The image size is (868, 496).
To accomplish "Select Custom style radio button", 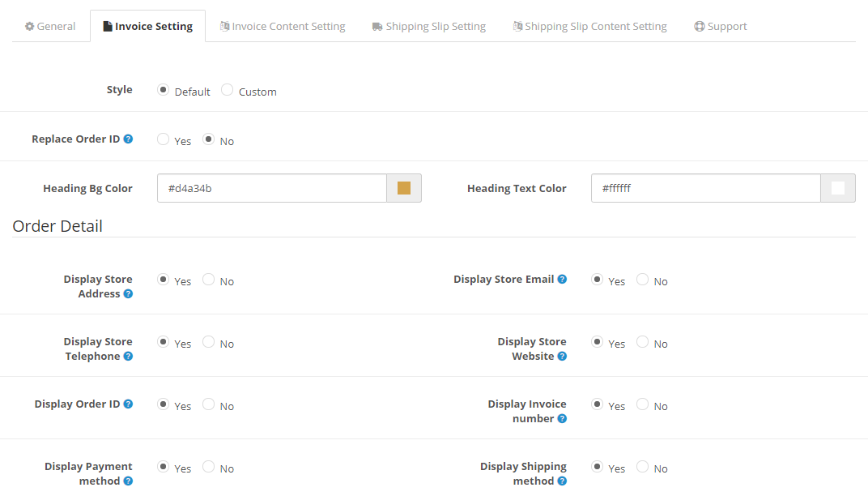I will coord(227,89).
